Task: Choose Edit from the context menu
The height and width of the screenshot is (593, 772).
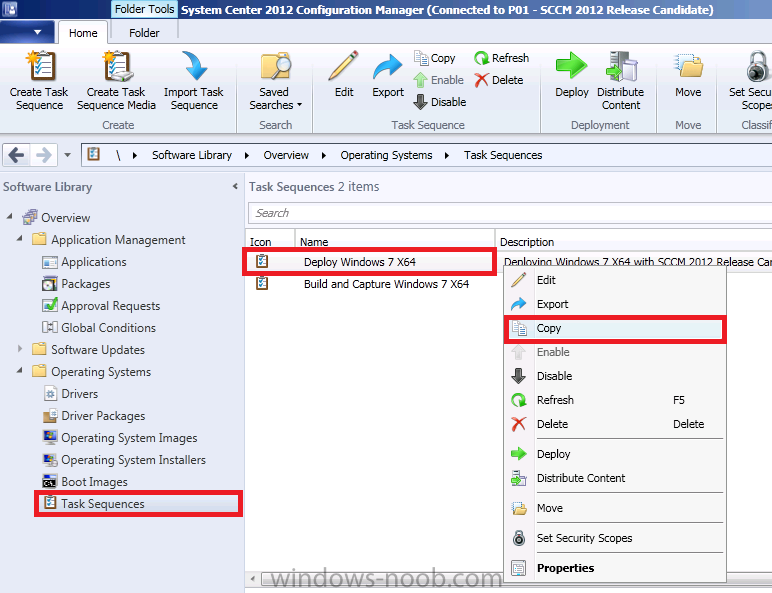Action: [x=614, y=280]
